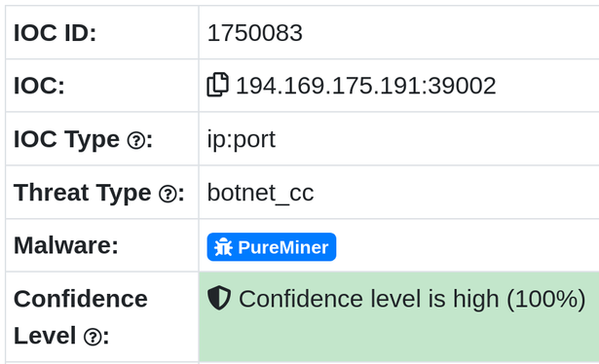Screen dimensions: 599x364
Task: Click the botnet_cc threat type value
Action: [x=260, y=193]
